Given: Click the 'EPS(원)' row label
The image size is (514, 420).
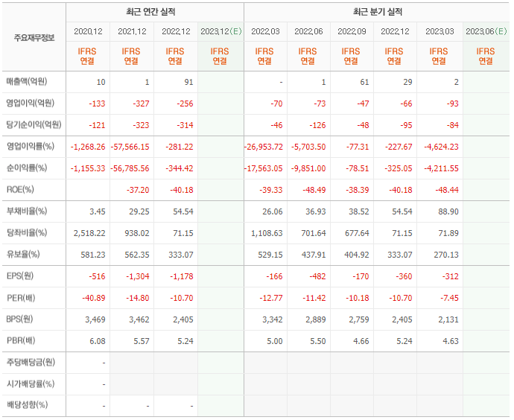Looking at the screenshot, I should (20, 276).
